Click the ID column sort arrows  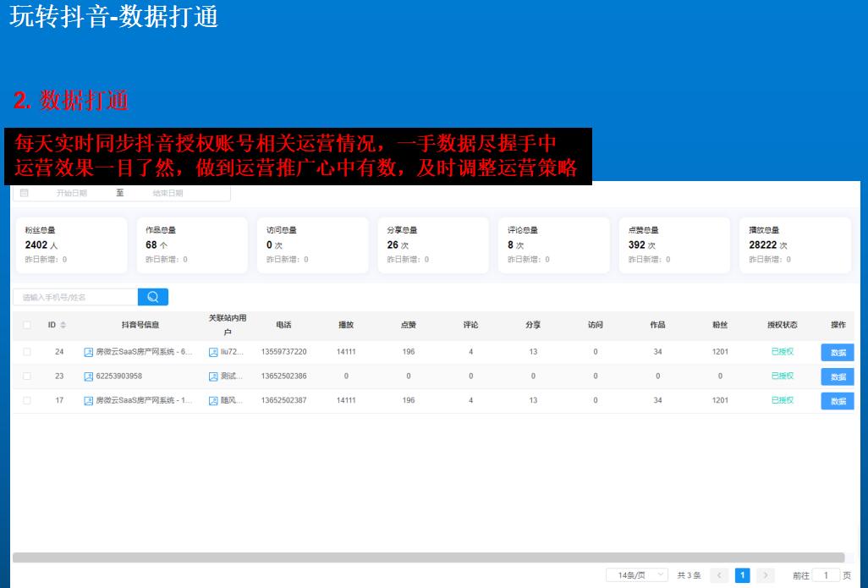(x=63, y=325)
